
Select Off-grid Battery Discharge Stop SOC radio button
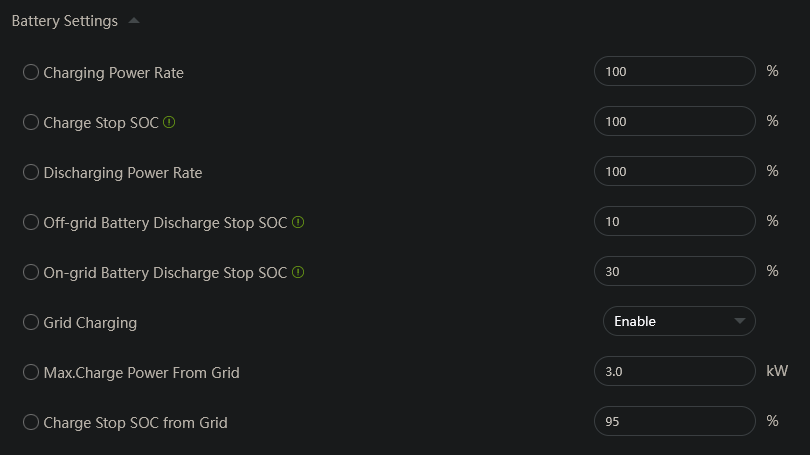click(x=31, y=222)
